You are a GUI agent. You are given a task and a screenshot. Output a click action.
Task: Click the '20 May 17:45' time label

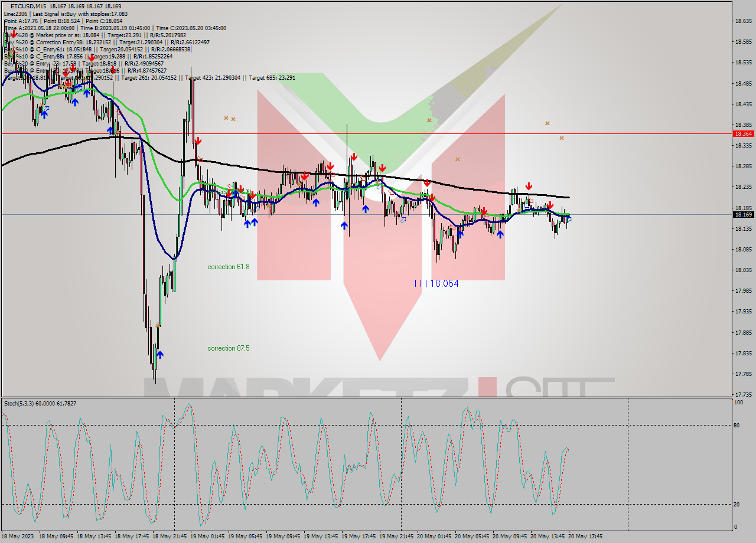click(x=585, y=537)
